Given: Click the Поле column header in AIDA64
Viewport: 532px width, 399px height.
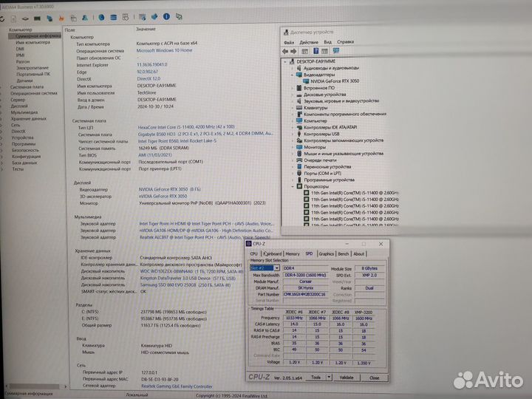Looking at the screenshot, I should click(70, 30).
